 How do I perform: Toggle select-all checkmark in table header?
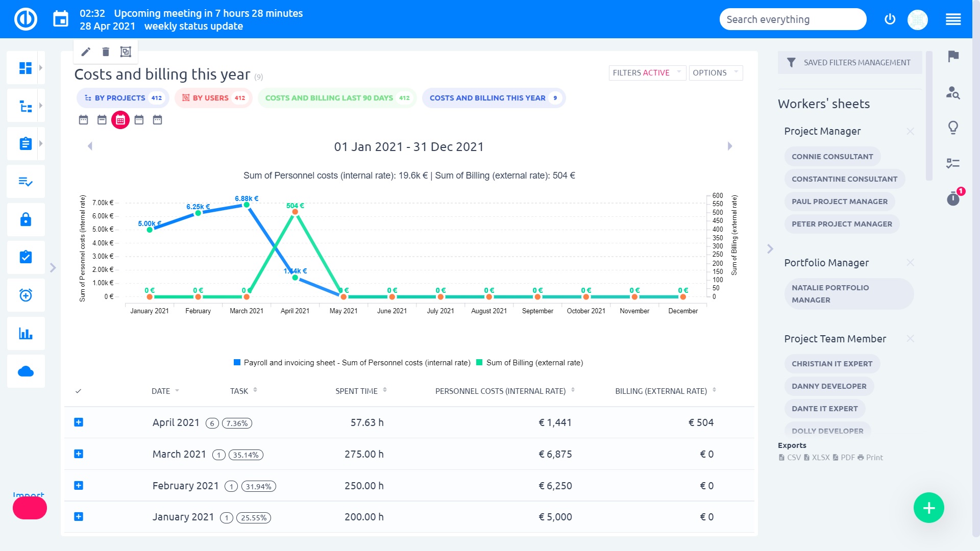point(78,391)
